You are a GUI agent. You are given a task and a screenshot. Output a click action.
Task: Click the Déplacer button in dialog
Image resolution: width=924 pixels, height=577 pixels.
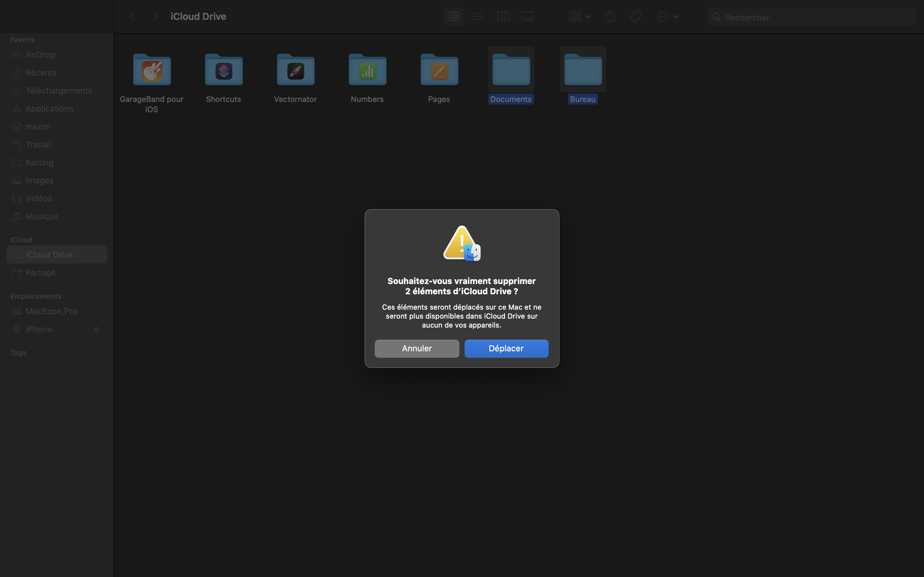[x=506, y=348]
